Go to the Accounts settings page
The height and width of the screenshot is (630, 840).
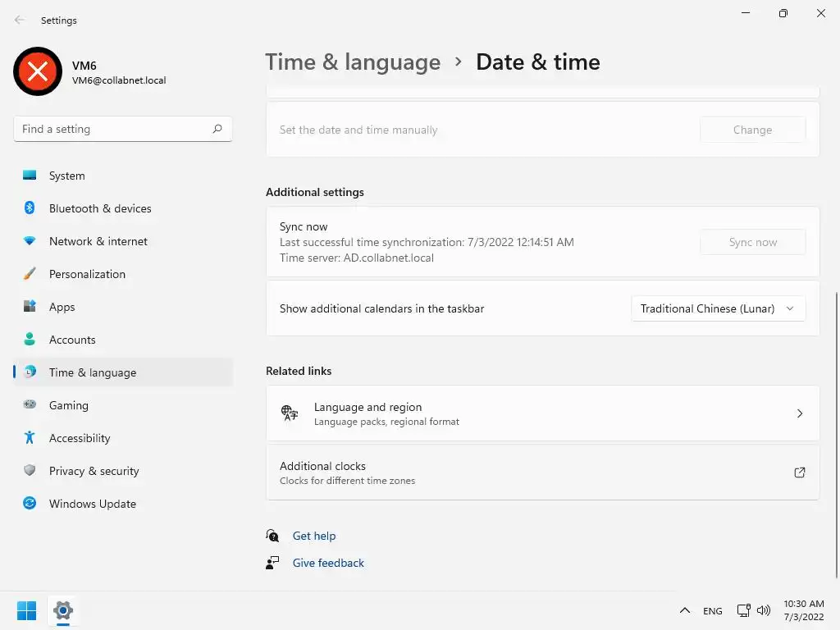72,340
